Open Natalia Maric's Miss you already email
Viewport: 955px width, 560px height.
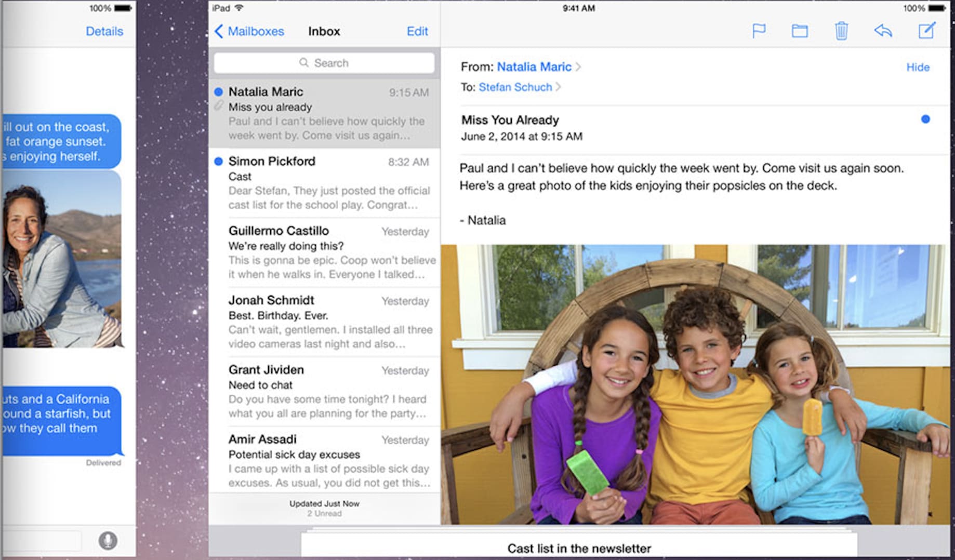point(324,113)
